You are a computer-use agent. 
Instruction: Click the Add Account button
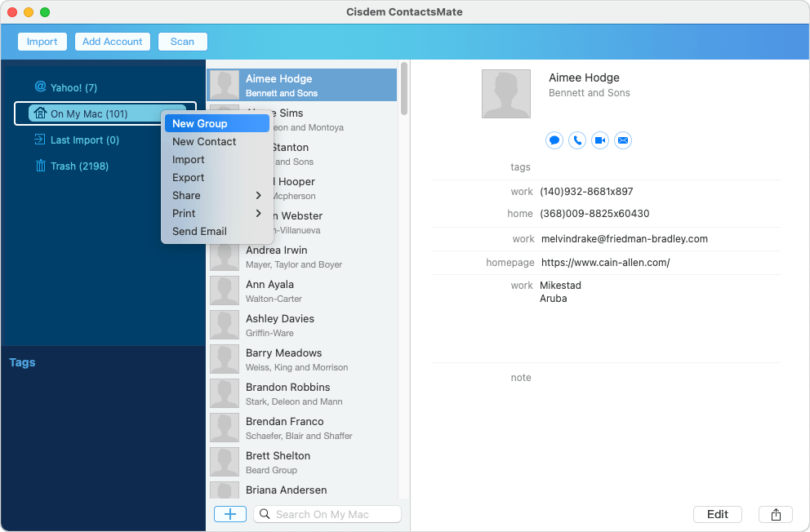[x=112, y=42]
